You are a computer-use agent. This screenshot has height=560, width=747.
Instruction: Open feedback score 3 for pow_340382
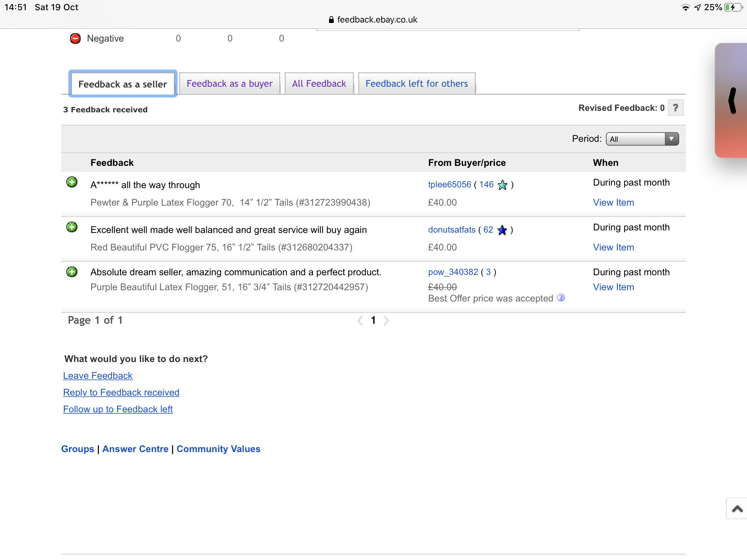pyautogui.click(x=488, y=272)
